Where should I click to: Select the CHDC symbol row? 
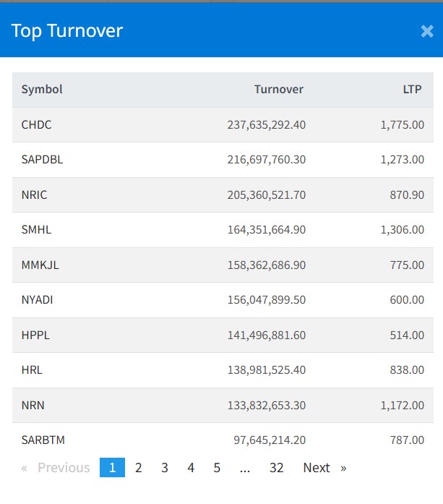point(37,125)
